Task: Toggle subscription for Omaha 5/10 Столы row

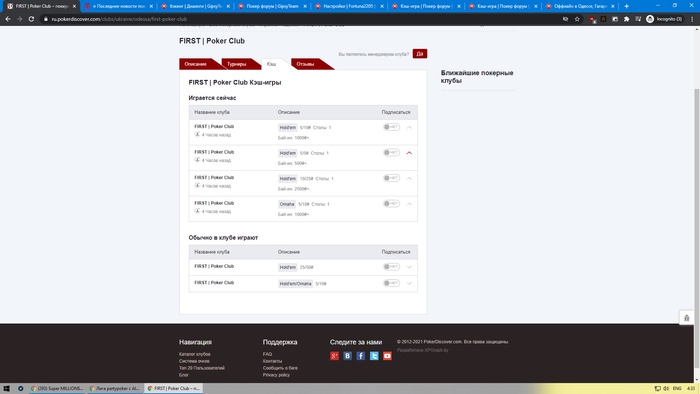Action: [391, 203]
